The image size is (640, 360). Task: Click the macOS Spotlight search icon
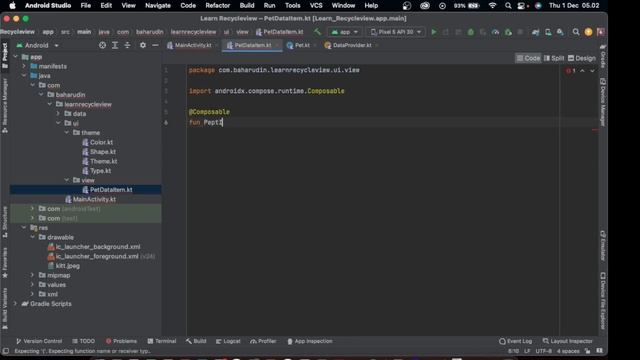[x=508, y=6]
